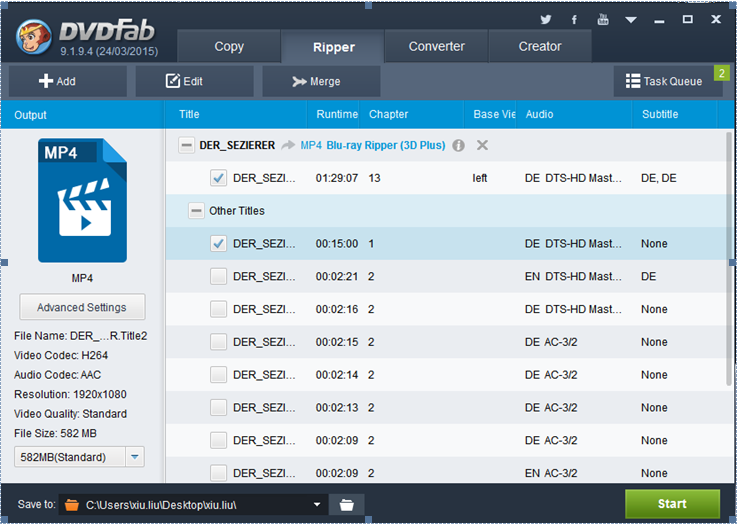
Task: Click chapter count 13 in main title row
Action: coord(374,178)
